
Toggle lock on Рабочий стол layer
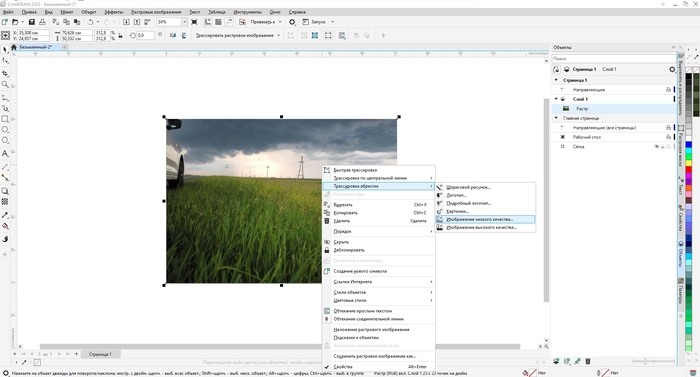pyautogui.click(x=668, y=137)
